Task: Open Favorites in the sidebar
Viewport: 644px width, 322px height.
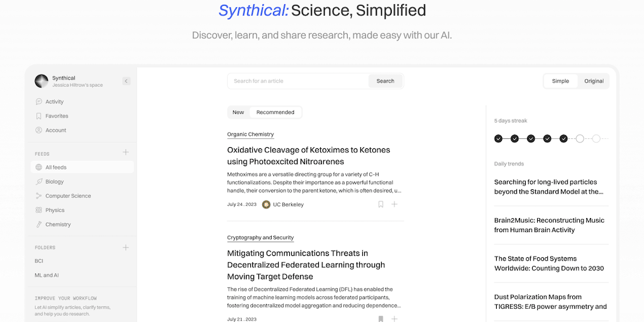Action: click(x=57, y=116)
